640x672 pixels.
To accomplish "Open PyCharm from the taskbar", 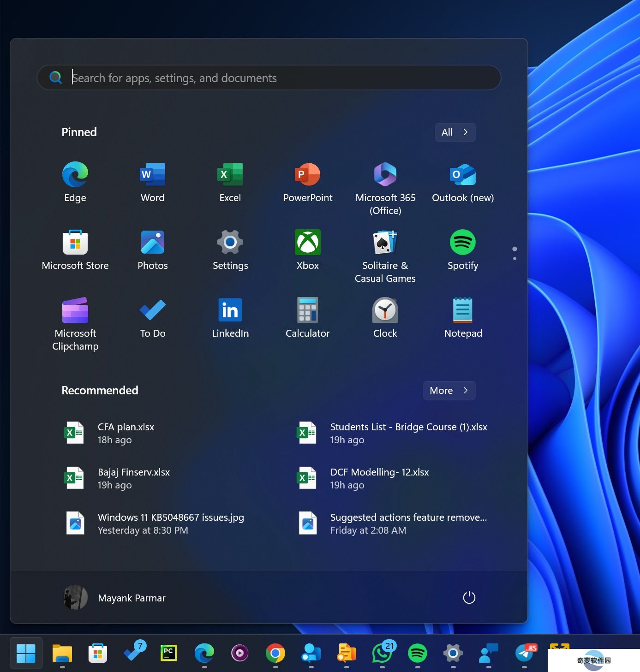I will (x=169, y=653).
